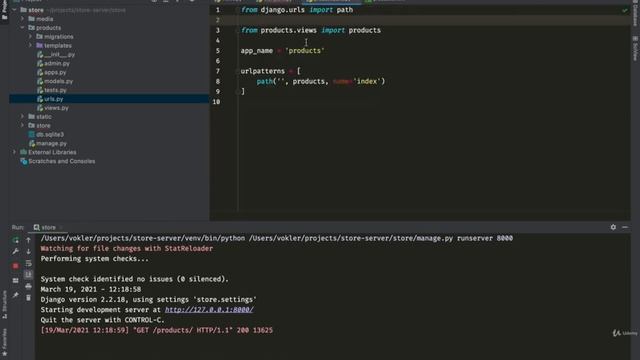640x360 pixels.
Task: Expand the migrations folder
Action: click(x=31, y=37)
